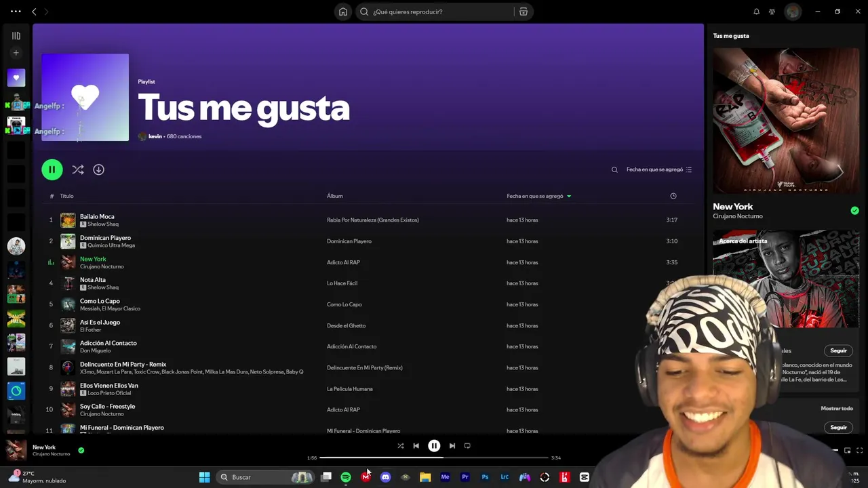Open the weather widget in taskbar
This screenshot has width=868, height=488.
[37, 477]
